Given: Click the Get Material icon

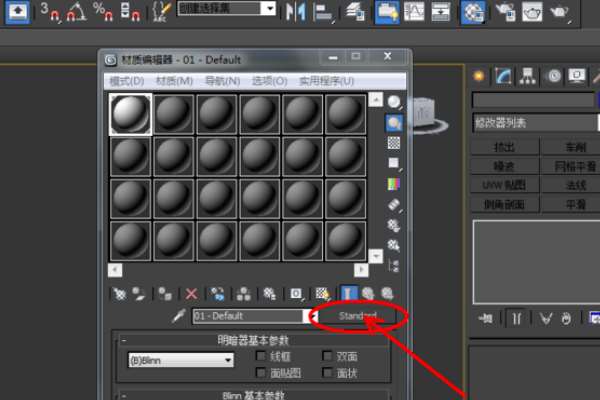Looking at the screenshot, I should click(x=120, y=294).
